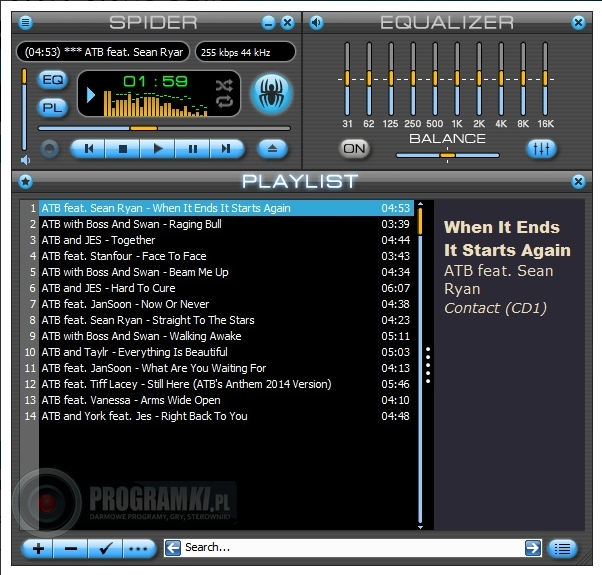Enable shuffle playback mode
The height and width of the screenshot is (575, 602).
click(224, 85)
